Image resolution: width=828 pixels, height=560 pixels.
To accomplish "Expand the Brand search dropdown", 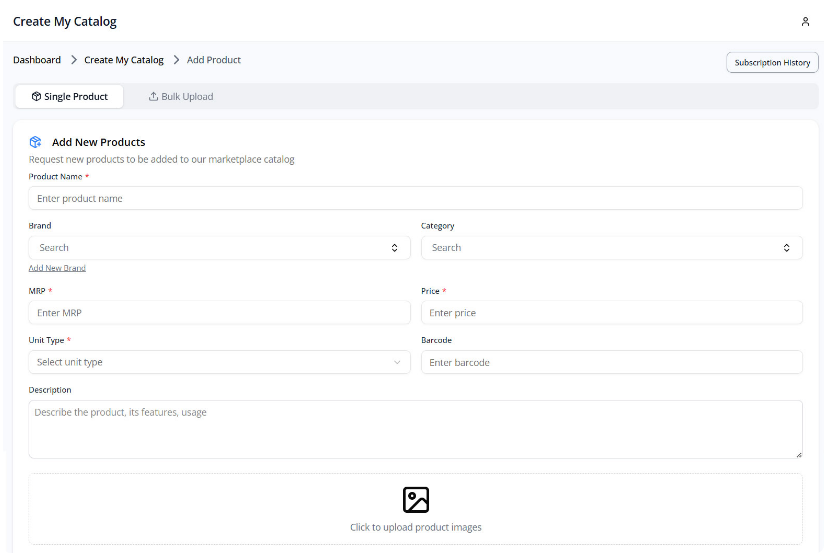I will click(219, 248).
